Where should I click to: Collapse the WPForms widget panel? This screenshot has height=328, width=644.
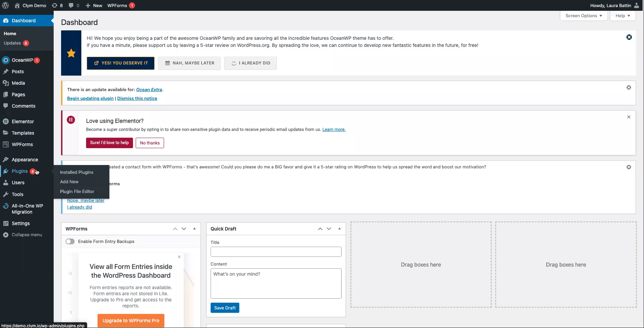coord(194,229)
